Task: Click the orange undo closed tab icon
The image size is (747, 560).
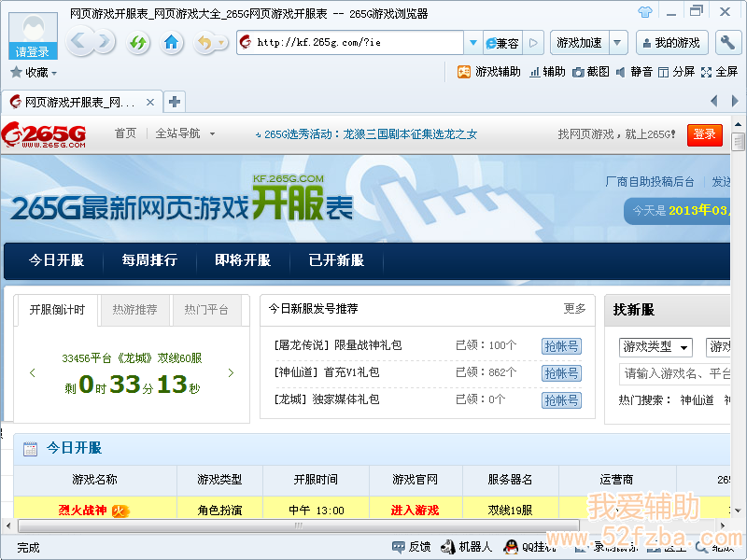Action: [x=204, y=43]
